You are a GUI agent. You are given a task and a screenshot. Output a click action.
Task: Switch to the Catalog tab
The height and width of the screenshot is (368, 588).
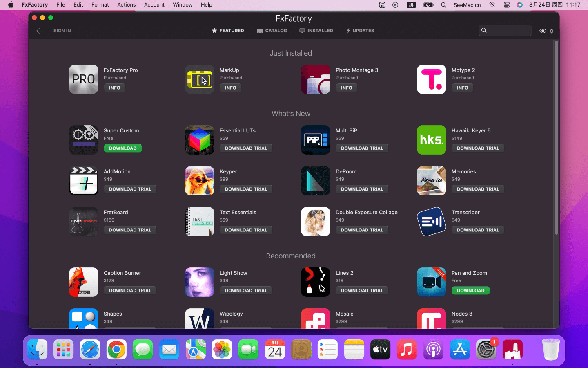coord(272,31)
